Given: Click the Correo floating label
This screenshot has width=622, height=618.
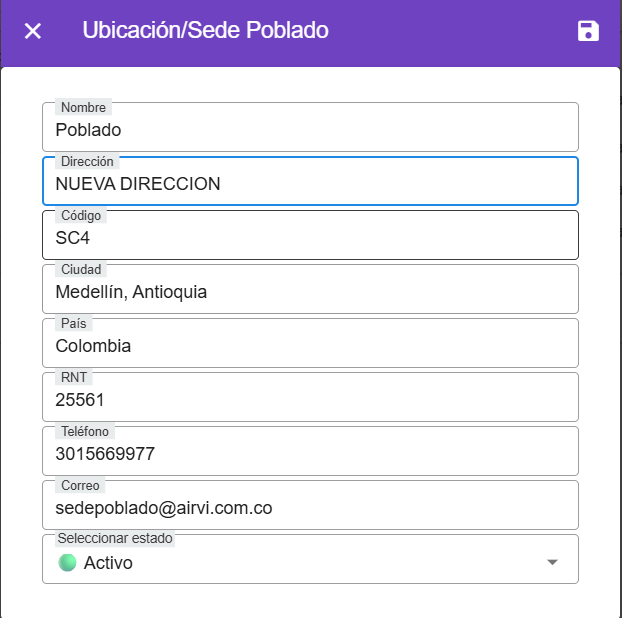Looking at the screenshot, I should click(80, 485).
